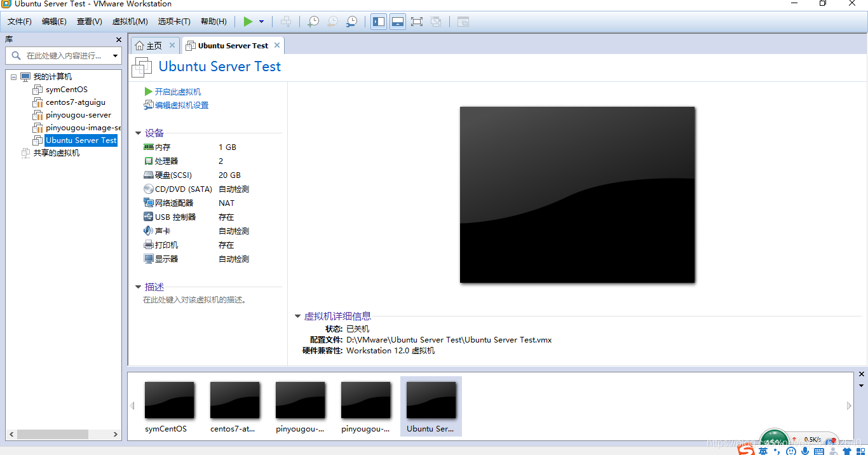868x455 pixels.
Task: Enter full screen mode icon in toolbar
Action: coord(417,22)
